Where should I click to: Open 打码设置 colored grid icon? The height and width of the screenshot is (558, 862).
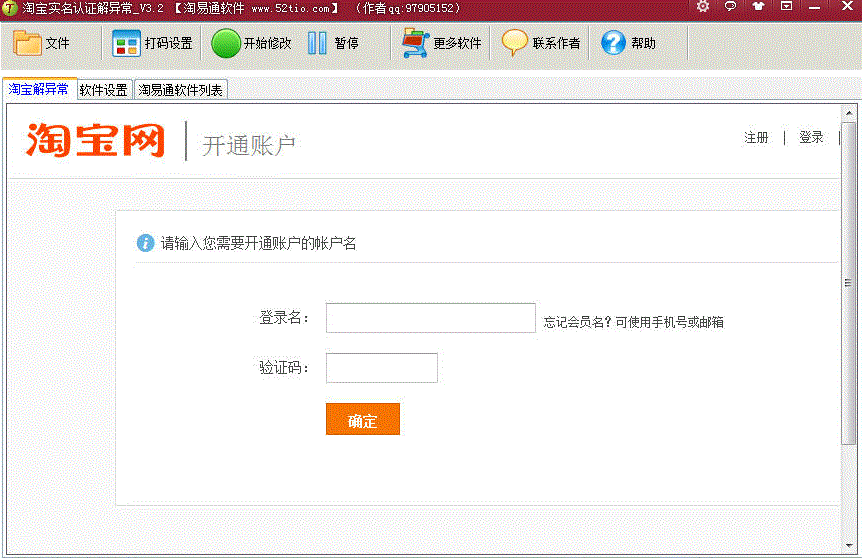(126, 43)
